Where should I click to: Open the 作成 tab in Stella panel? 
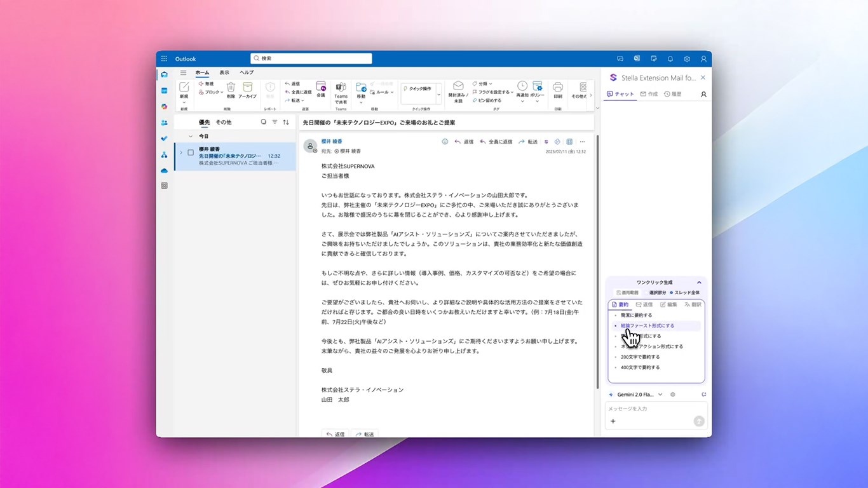[x=649, y=94]
